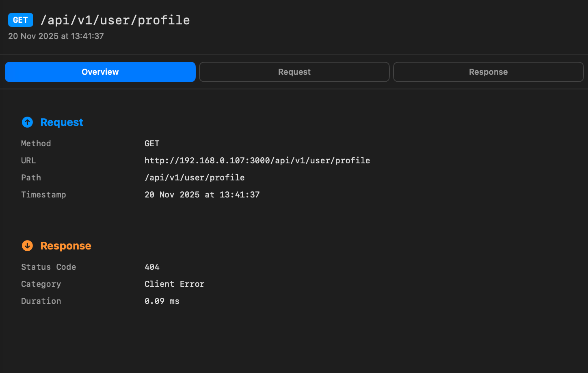Click the 0.09 ms duration value

[162, 301]
